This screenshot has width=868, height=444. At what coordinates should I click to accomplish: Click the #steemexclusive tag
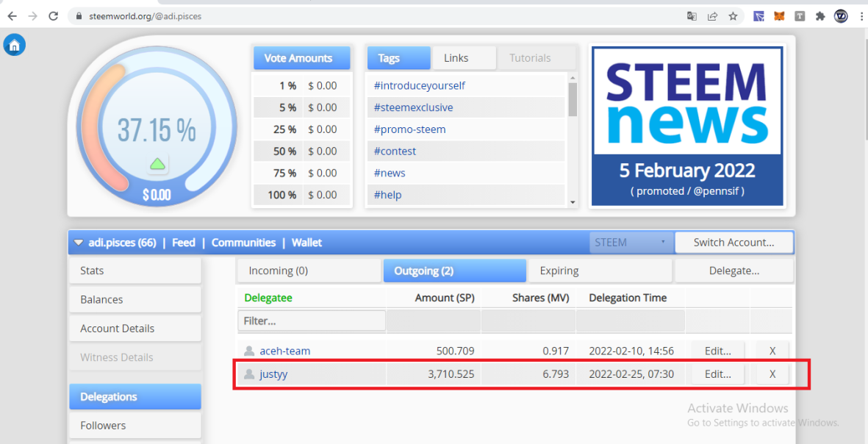pos(413,107)
